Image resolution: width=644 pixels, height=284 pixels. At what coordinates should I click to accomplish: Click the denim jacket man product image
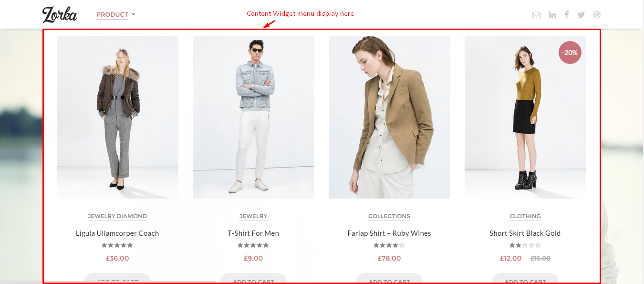tap(253, 117)
